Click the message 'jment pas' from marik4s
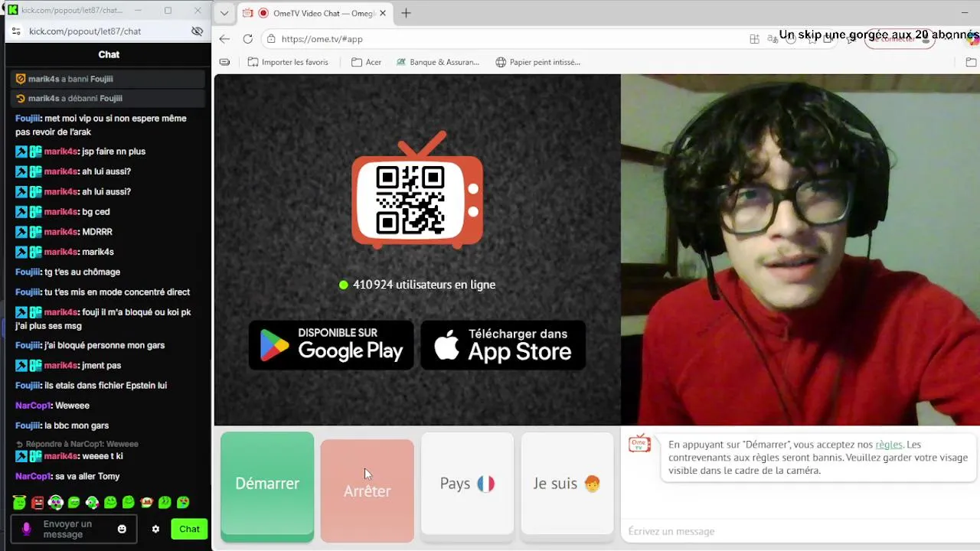This screenshot has width=980, height=551. (68, 365)
